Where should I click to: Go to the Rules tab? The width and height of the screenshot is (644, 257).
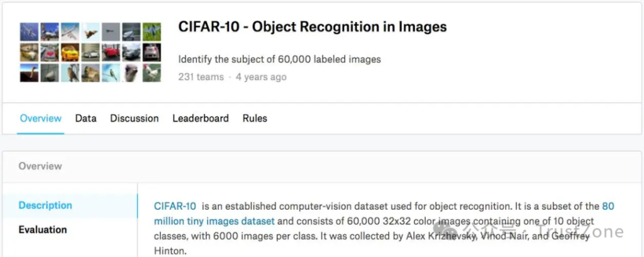point(255,118)
